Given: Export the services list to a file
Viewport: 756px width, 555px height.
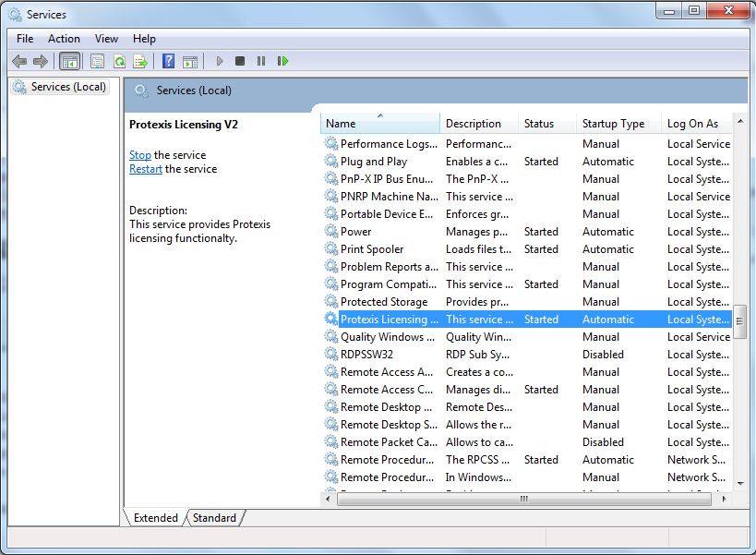Looking at the screenshot, I should point(140,61).
